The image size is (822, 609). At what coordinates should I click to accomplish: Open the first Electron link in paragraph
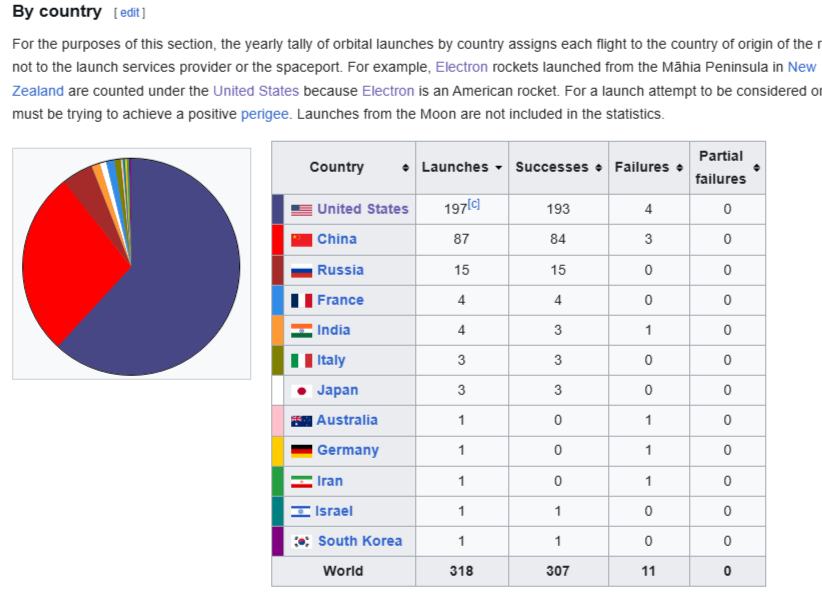461,67
